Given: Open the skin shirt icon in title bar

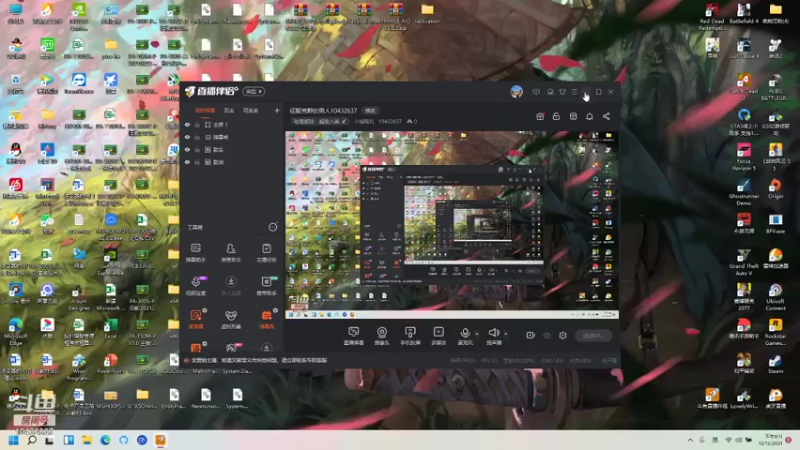Looking at the screenshot, I should (x=562, y=92).
